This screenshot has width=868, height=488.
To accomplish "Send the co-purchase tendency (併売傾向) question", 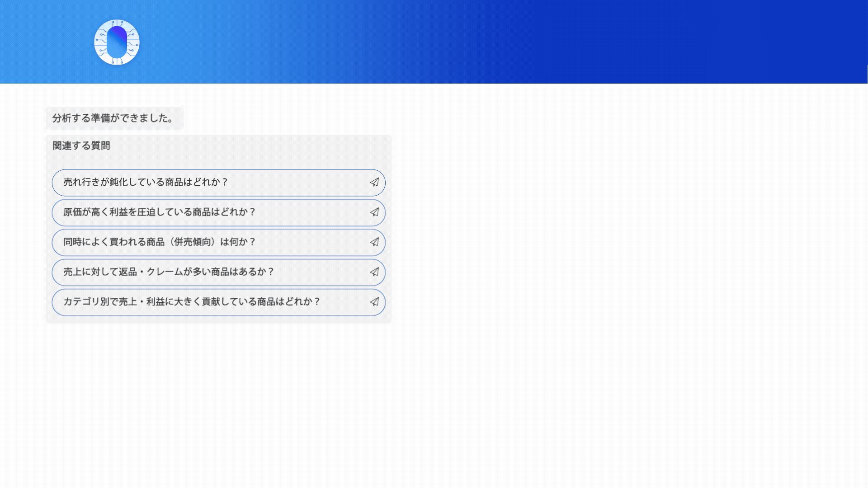I will tap(374, 242).
